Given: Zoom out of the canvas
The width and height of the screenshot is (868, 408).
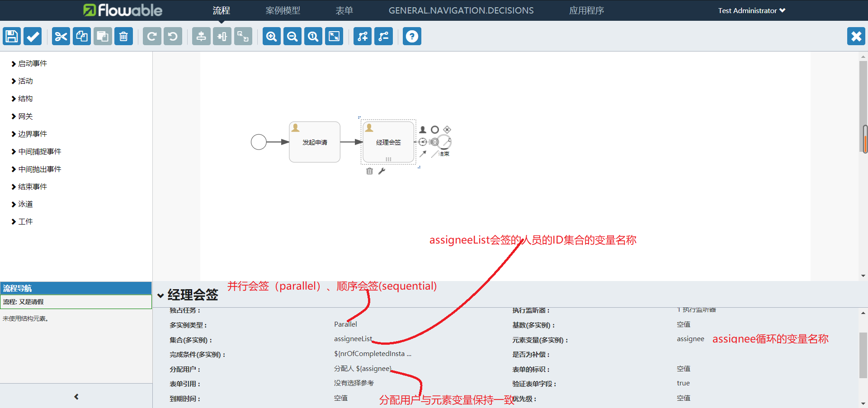Looking at the screenshot, I should pos(292,36).
